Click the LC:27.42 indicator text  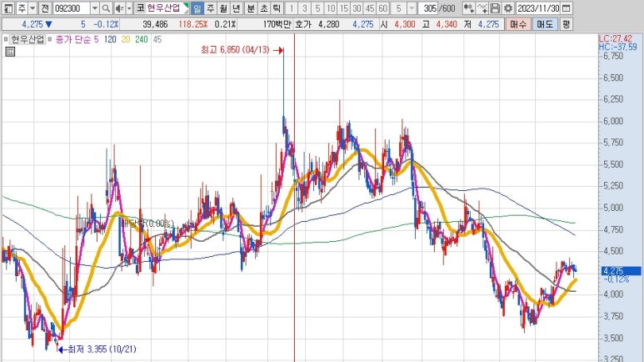tap(615, 38)
